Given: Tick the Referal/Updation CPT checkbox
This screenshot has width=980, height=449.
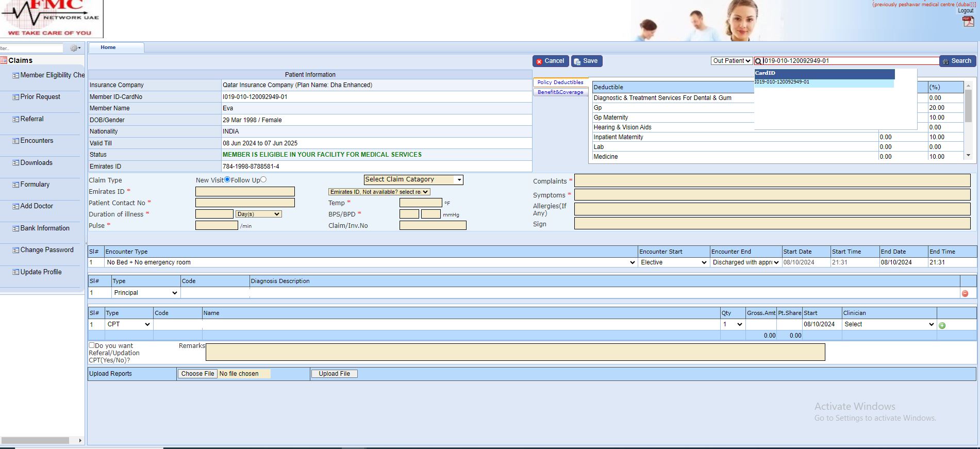Looking at the screenshot, I should 92,345.
